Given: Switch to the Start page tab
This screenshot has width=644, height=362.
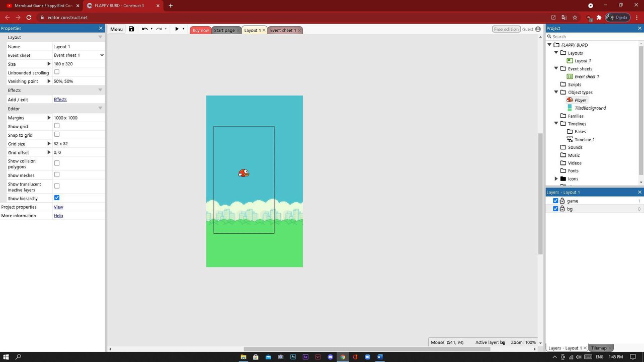Looking at the screenshot, I should [226, 30].
